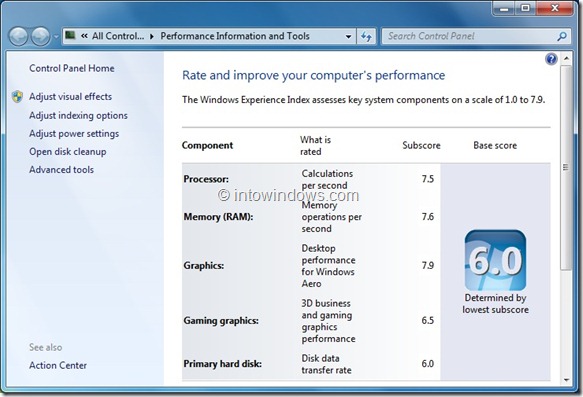Open Action Center under See also
This screenshot has height=397, width=583.
[x=58, y=365]
